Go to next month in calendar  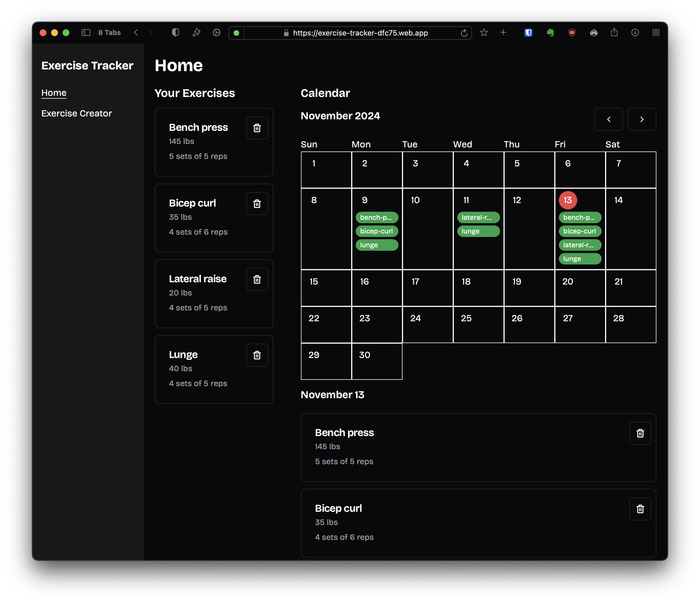click(641, 119)
